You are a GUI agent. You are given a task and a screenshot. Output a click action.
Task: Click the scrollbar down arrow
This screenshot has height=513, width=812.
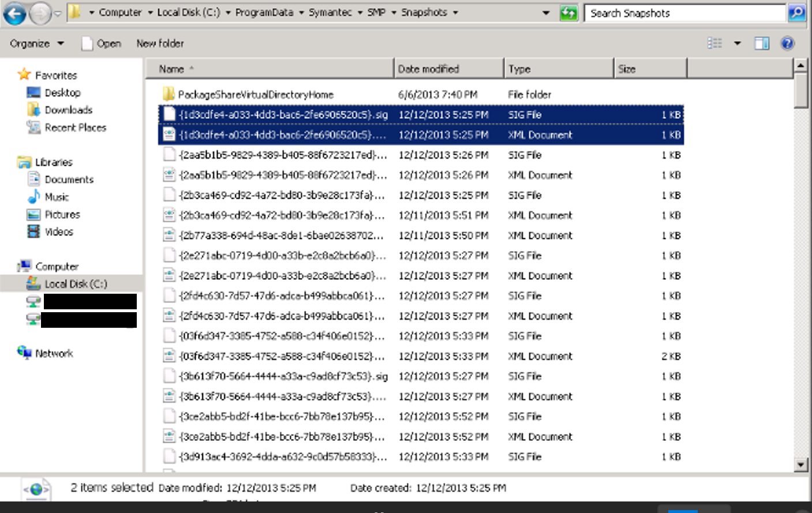tap(800, 465)
